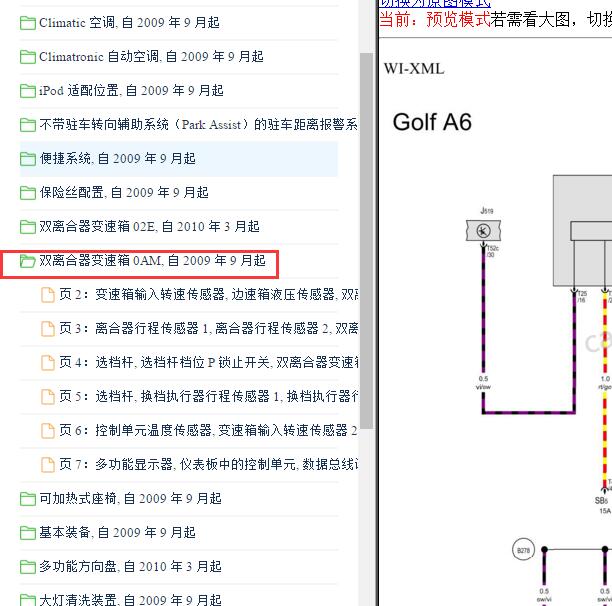This screenshot has width=612, height=606.
Task: Expand 多功能方向盘, 自 2010 年 3 月起
Action: click(x=130, y=566)
